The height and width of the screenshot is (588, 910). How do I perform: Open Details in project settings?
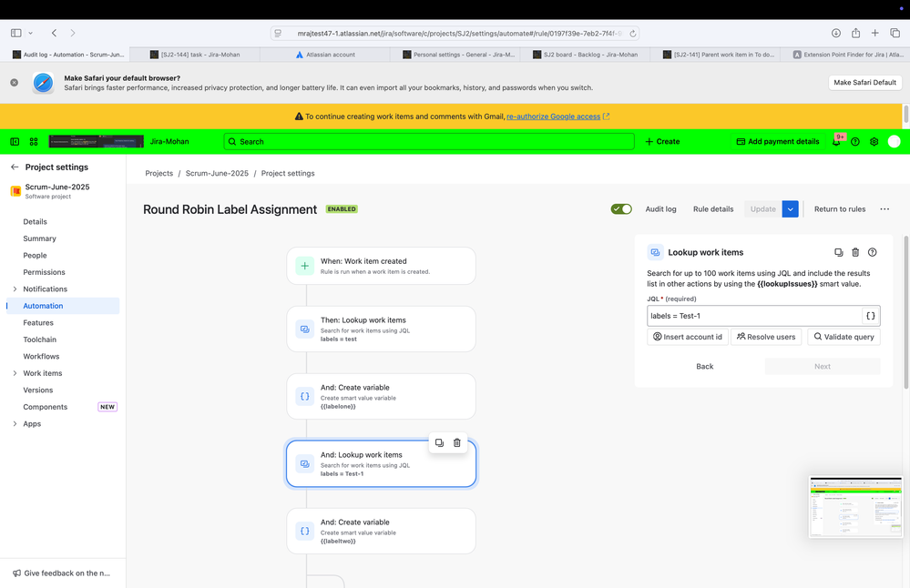click(35, 221)
